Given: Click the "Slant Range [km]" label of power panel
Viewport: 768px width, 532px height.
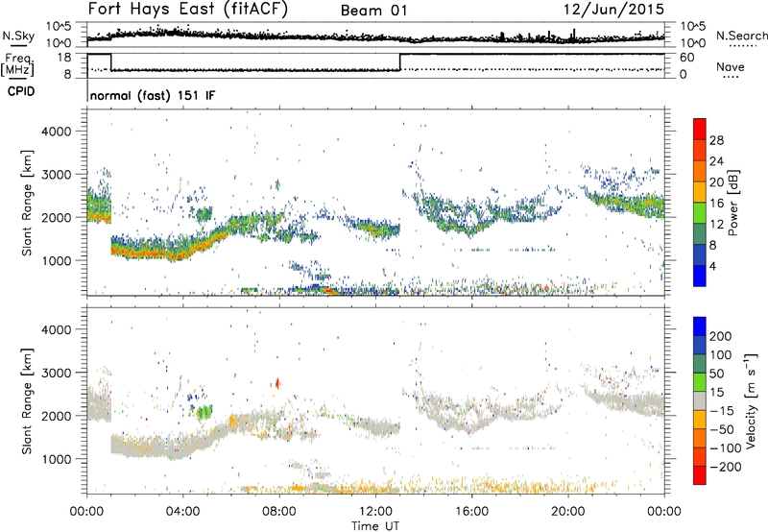Looking at the screenshot, I should point(27,203).
